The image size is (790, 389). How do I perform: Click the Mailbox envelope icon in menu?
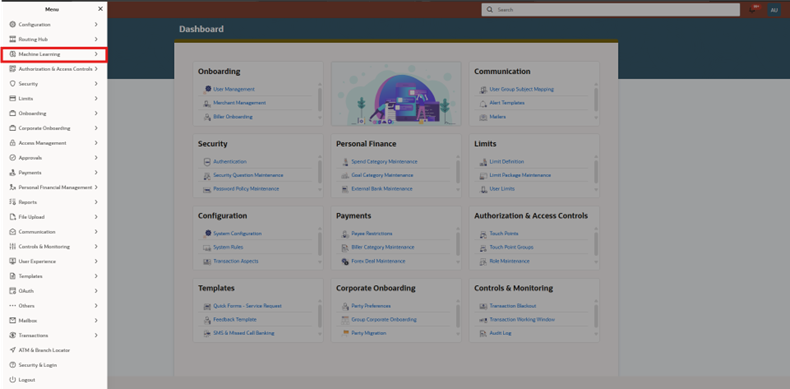(13, 320)
